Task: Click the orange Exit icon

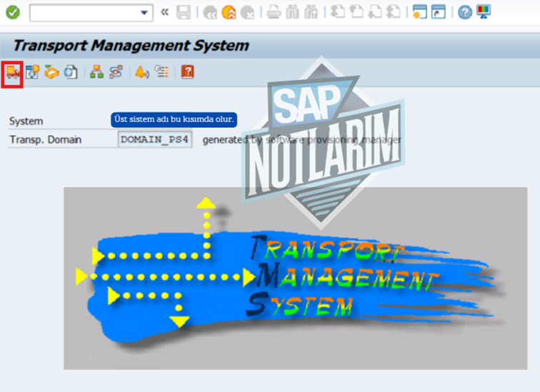Action: pos(229,13)
